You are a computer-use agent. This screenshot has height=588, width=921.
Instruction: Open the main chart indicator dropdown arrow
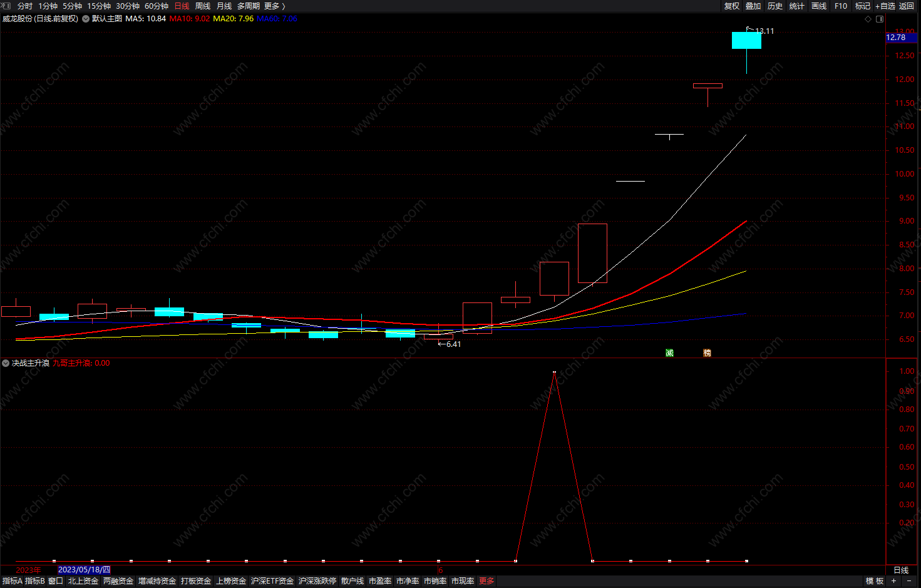tap(86, 19)
